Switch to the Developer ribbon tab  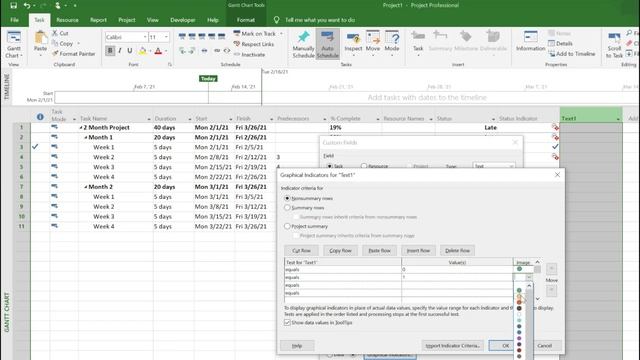[x=182, y=20]
